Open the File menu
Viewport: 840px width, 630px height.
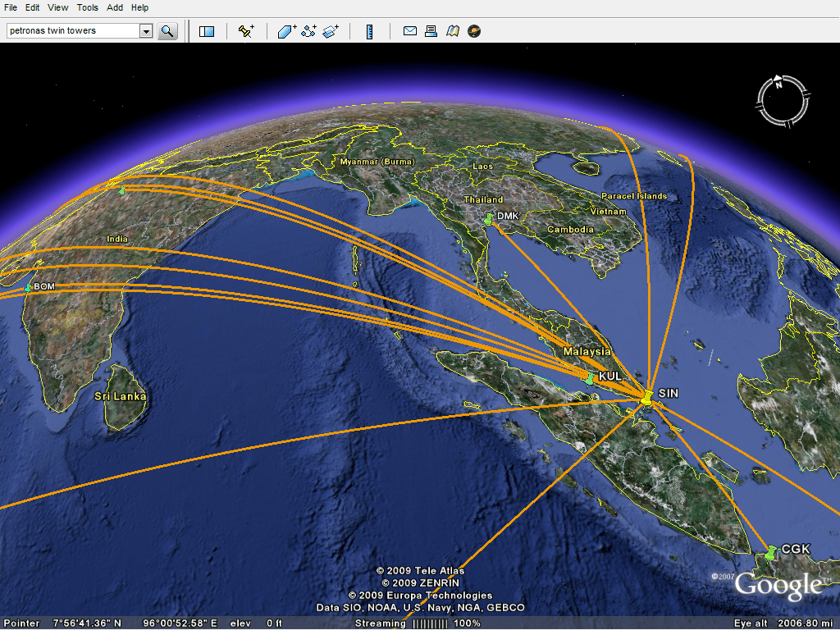10,7
